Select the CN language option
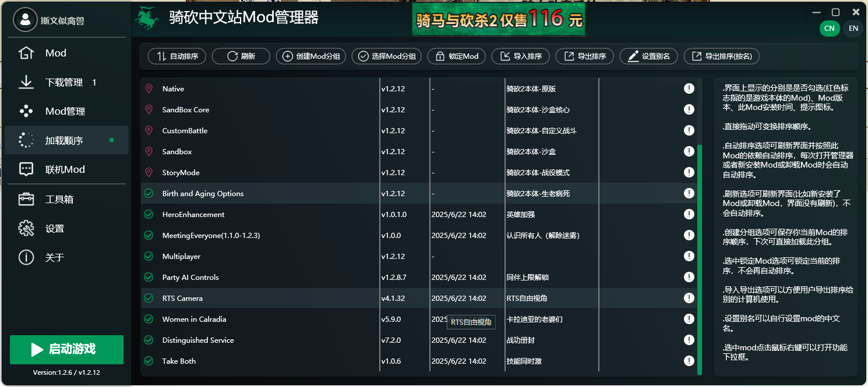Screen dimensions: 868x387 click(x=830, y=28)
